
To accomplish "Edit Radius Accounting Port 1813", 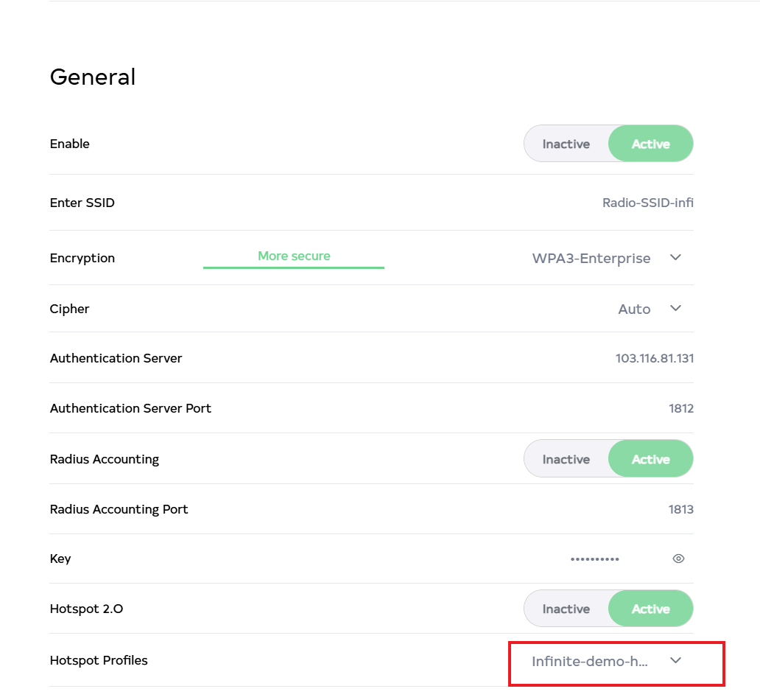I will click(680, 509).
